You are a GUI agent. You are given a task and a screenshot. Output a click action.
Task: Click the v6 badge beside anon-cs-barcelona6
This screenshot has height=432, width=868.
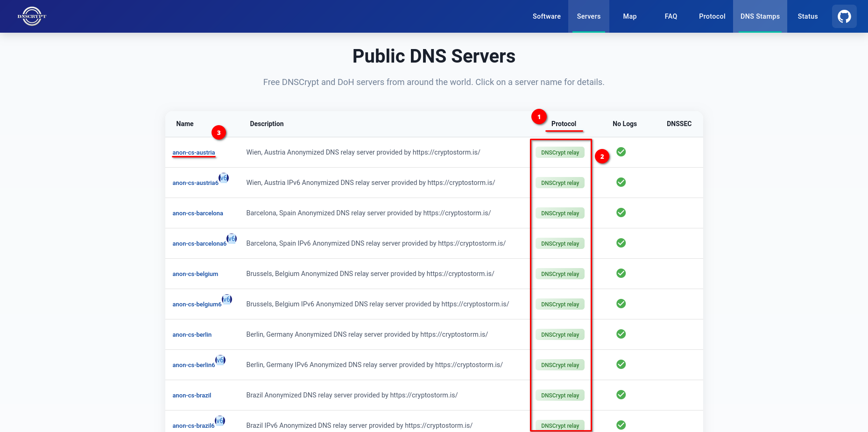pyautogui.click(x=232, y=239)
